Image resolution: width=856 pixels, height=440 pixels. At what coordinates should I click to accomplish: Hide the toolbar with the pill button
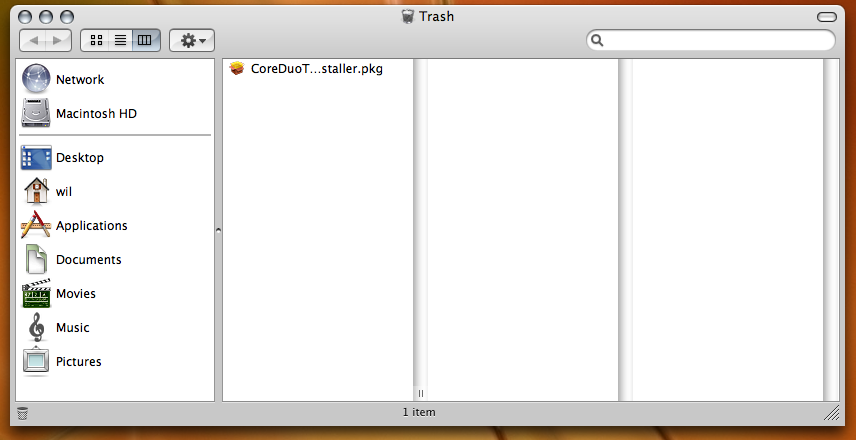click(827, 17)
